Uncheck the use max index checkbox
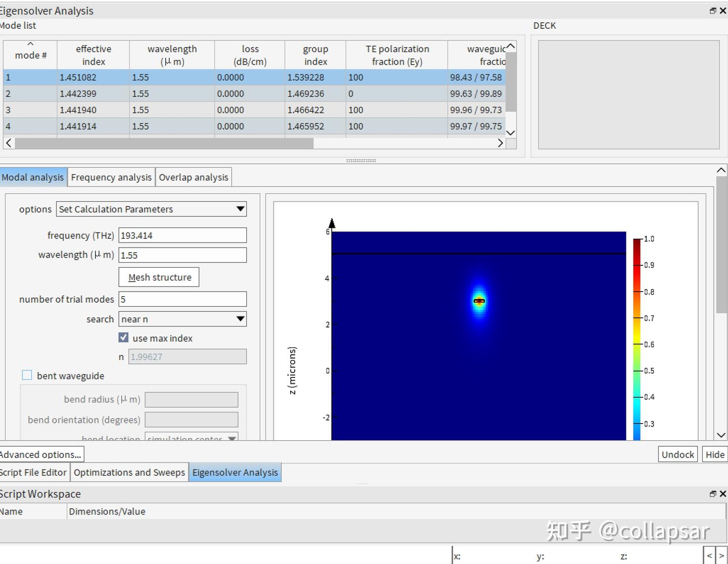The height and width of the screenshot is (564, 728). click(123, 338)
